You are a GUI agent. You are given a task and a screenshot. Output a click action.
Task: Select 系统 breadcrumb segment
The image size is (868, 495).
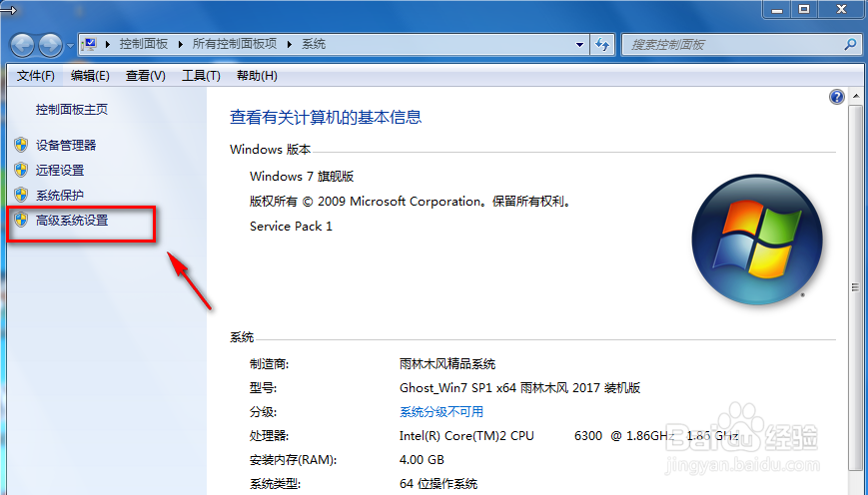click(314, 44)
